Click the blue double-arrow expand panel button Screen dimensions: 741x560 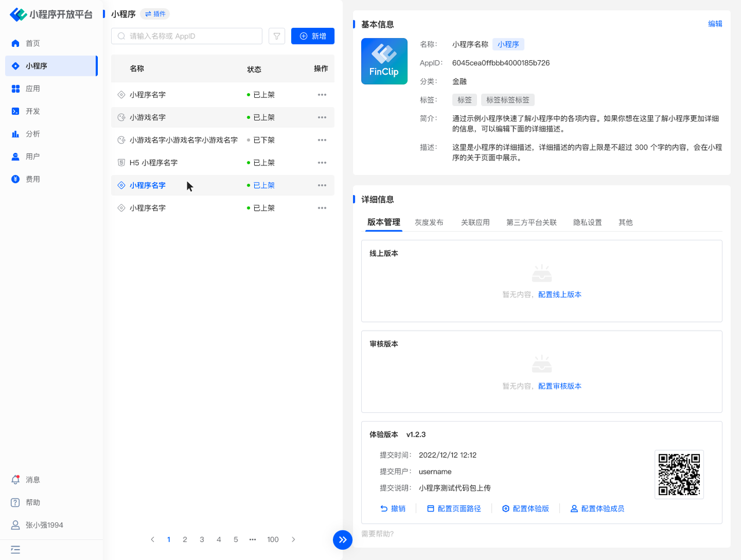pos(343,540)
